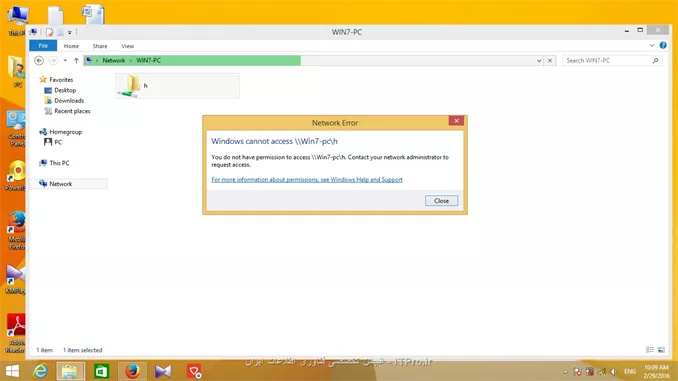Go up one folder level
The image size is (678, 381).
tap(76, 61)
